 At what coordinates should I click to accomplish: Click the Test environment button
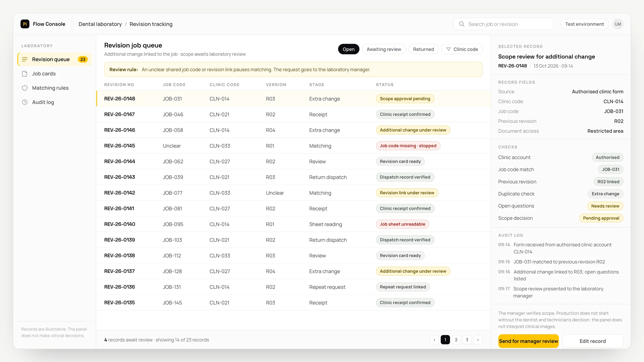[584, 24]
